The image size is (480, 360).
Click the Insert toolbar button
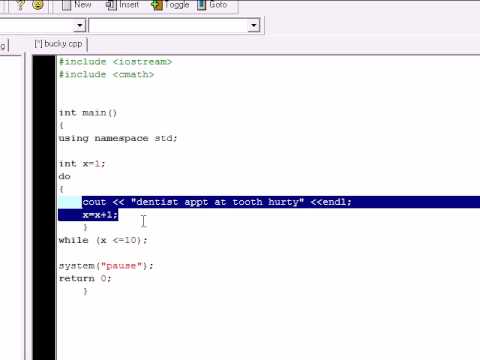point(122,5)
